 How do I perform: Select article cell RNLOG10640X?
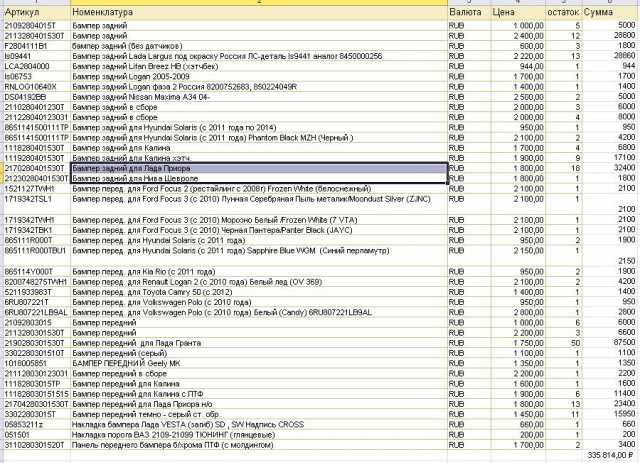[36, 87]
